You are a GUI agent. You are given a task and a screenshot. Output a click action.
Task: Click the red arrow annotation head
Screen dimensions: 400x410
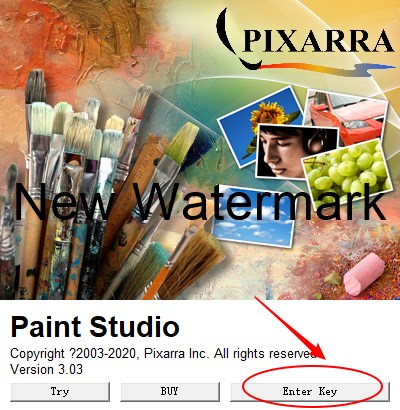pos(318,350)
